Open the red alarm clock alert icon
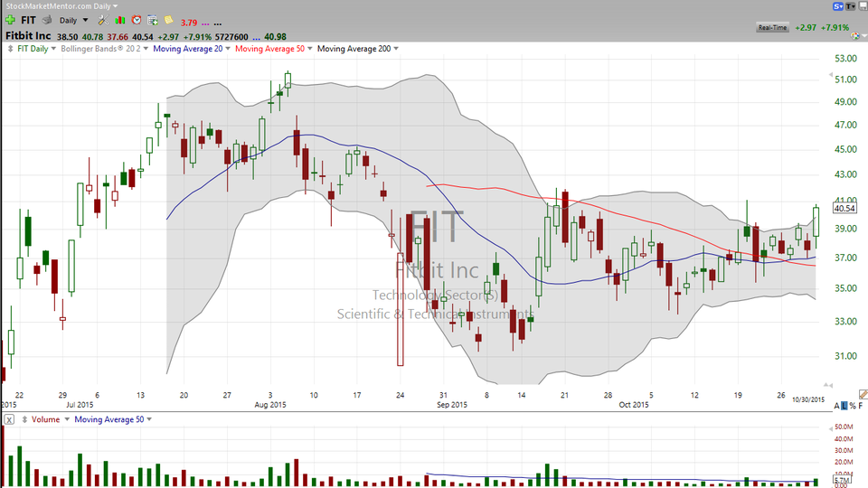Image resolution: width=868 pixels, height=488 pixels. 137,21
